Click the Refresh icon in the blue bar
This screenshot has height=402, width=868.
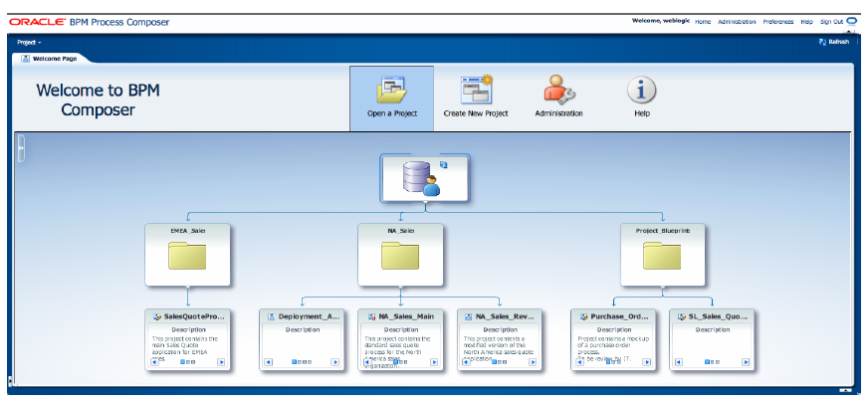[x=822, y=42]
